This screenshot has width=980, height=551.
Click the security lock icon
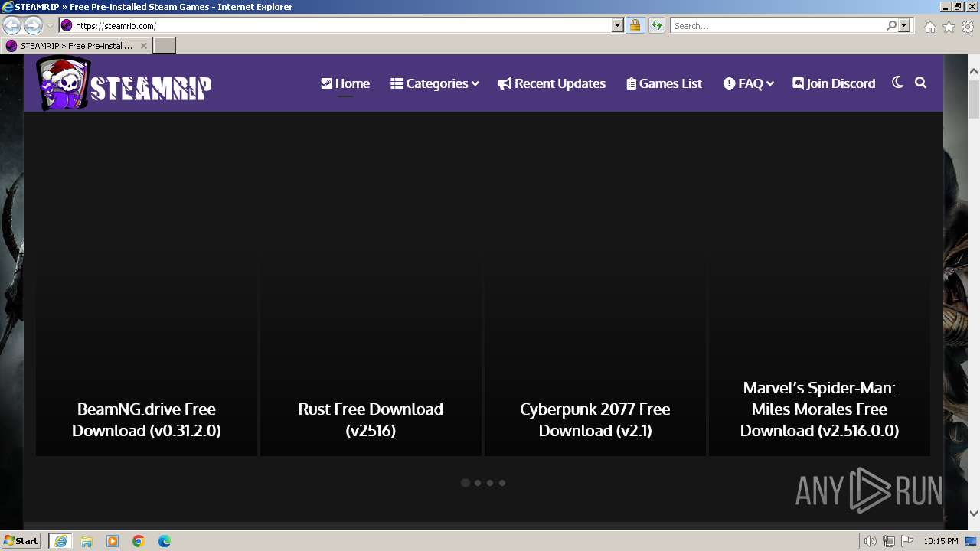635,25
